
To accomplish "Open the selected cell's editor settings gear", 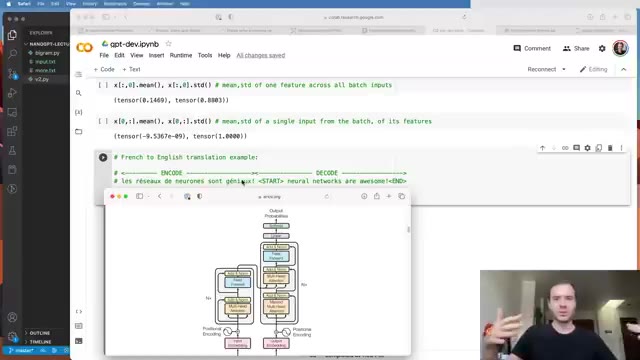I will 587,148.
